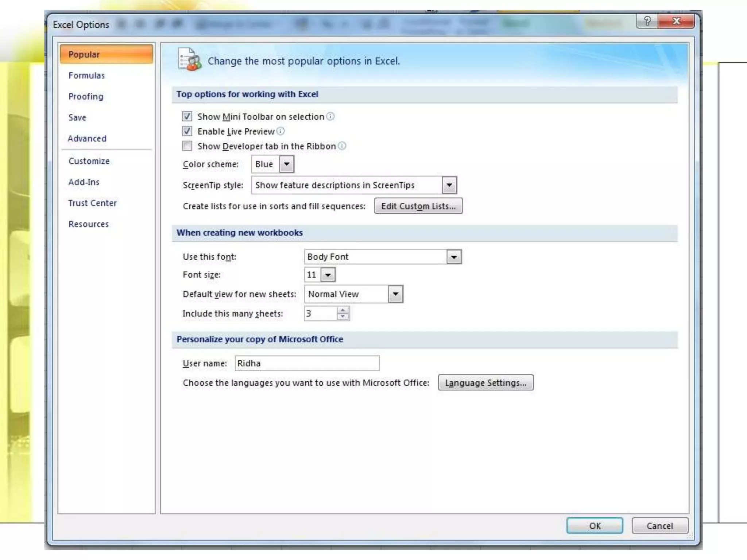Increase sheet count with up spinner arrow

coord(342,310)
